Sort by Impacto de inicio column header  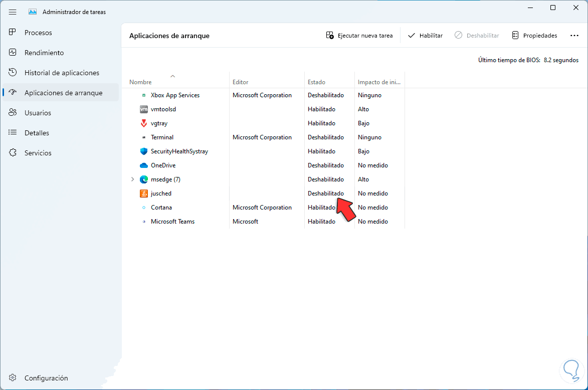click(379, 82)
